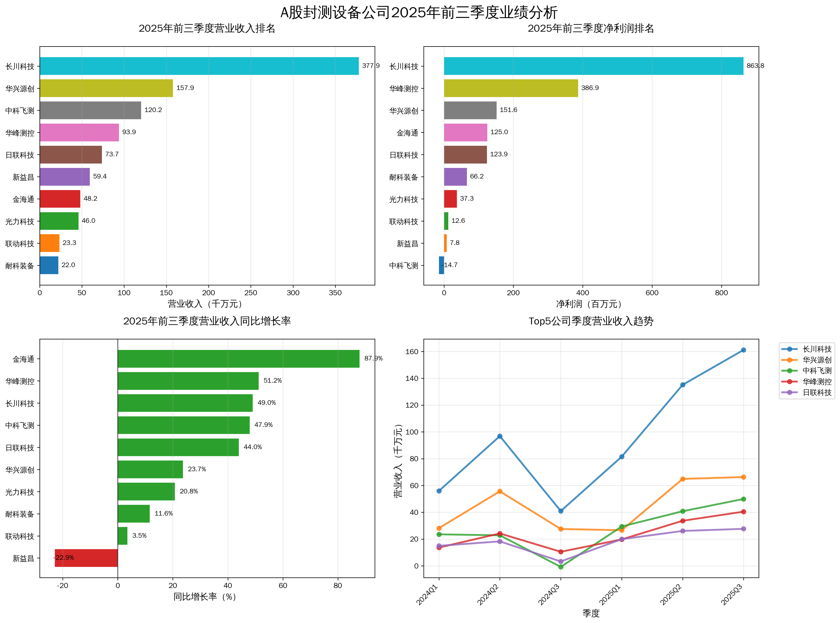Click the 华峰测控 net profit bar (386.9)

pos(511,88)
